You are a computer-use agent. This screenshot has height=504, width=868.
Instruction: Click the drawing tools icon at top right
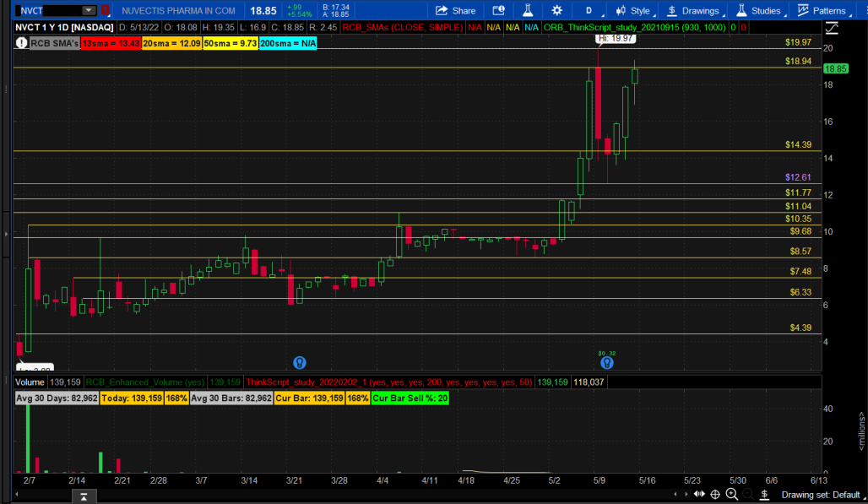click(x=832, y=28)
